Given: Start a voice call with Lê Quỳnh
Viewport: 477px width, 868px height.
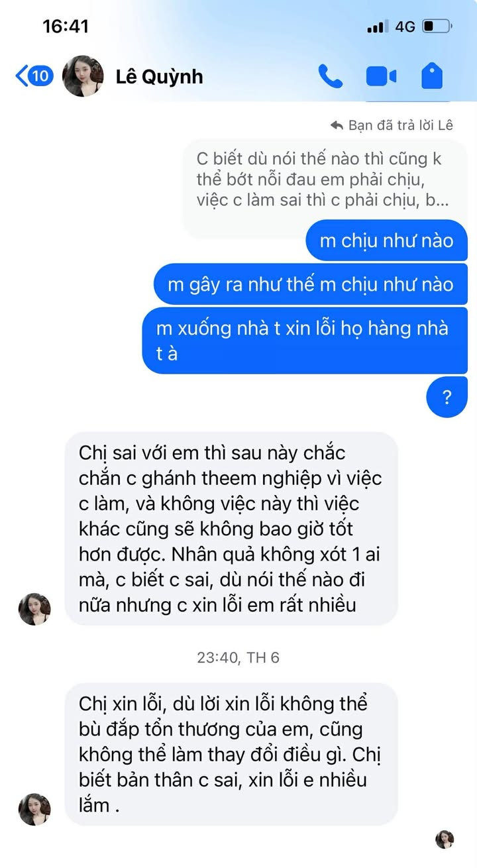Looking at the screenshot, I should click(x=330, y=76).
